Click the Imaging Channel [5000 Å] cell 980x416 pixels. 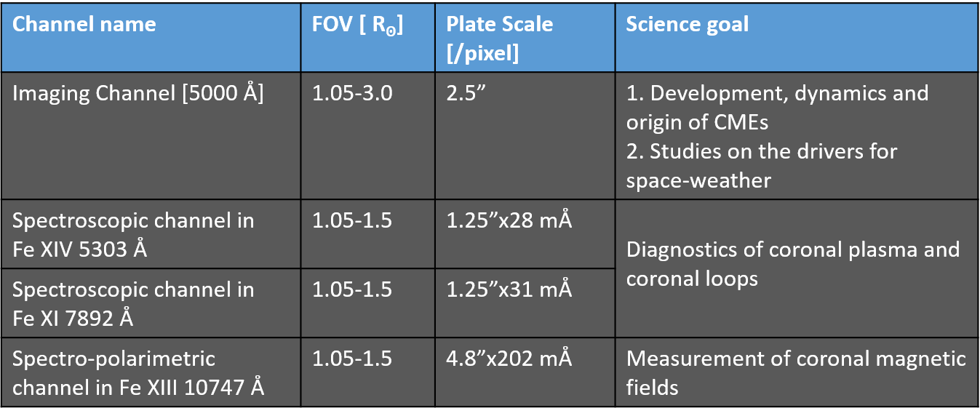151,135
